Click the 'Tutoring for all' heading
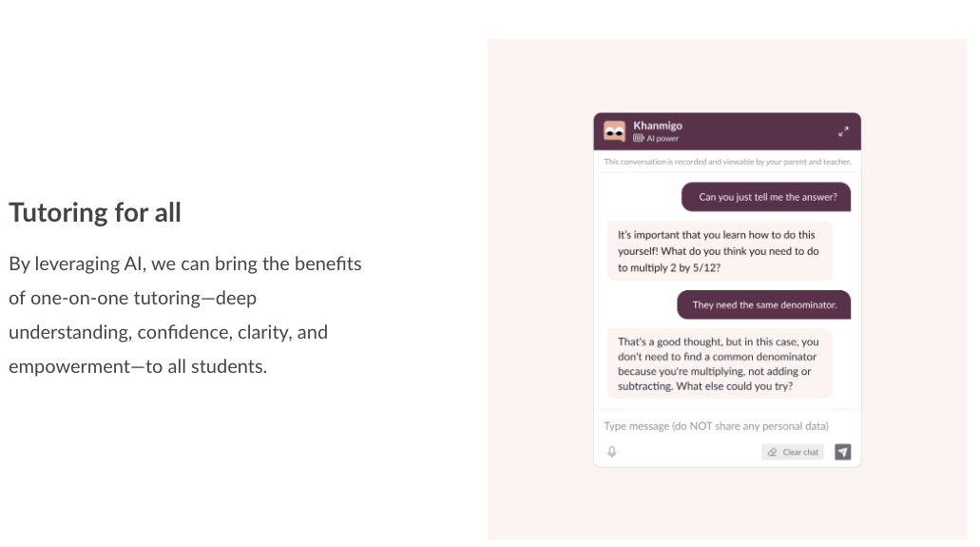This screenshot has width=980, height=547. click(x=95, y=213)
